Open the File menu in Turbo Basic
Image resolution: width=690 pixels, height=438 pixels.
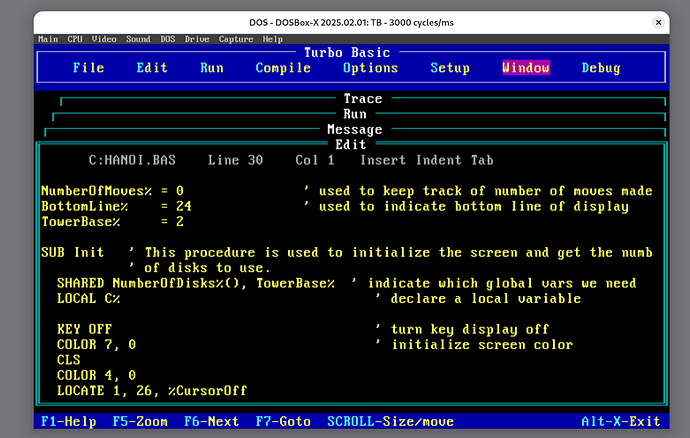(88, 68)
